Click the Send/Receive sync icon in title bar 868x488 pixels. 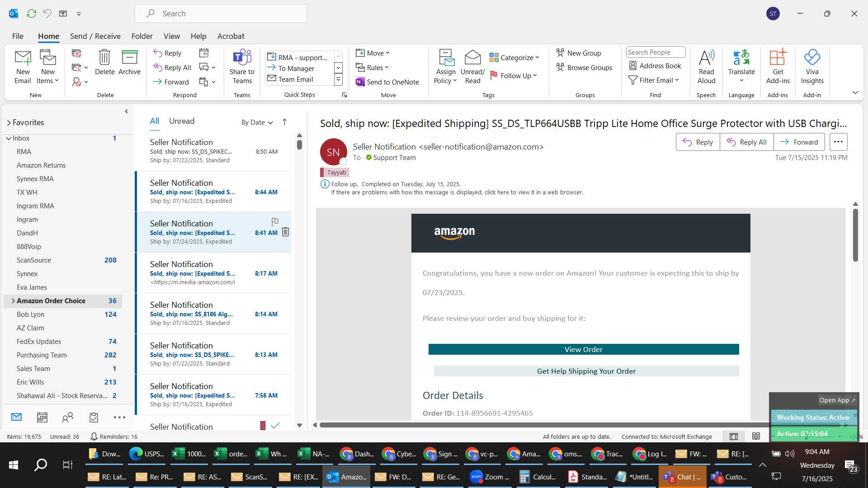click(31, 14)
